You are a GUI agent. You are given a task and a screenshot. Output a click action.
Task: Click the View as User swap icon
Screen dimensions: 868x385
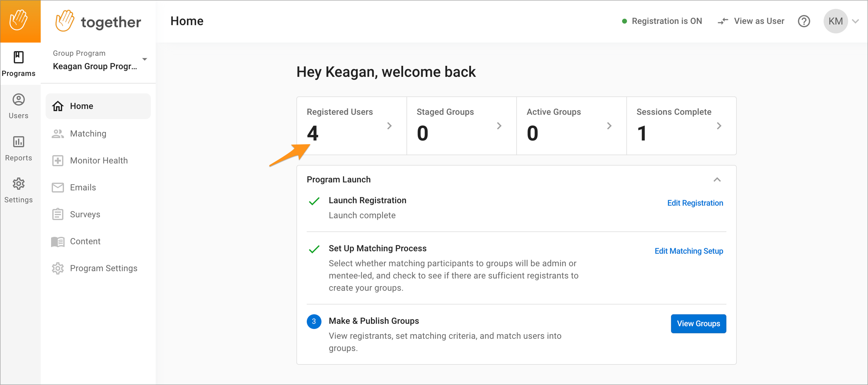pos(722,21)
